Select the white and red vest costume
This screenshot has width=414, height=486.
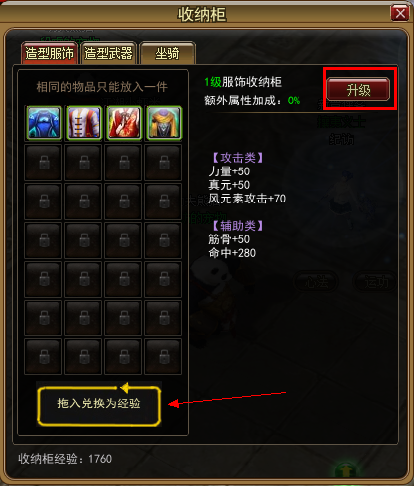(x=84, y=123)
